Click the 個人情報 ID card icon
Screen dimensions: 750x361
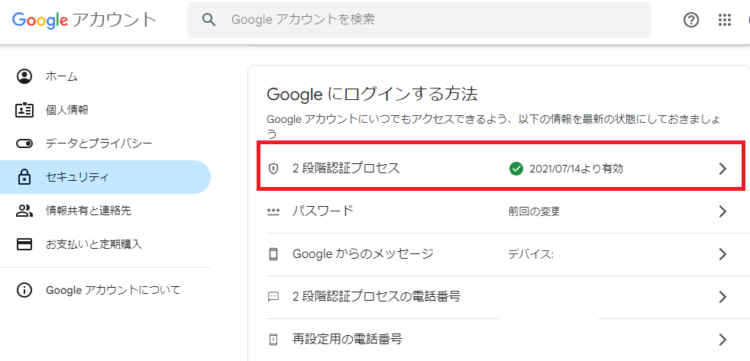pos(24,110)
